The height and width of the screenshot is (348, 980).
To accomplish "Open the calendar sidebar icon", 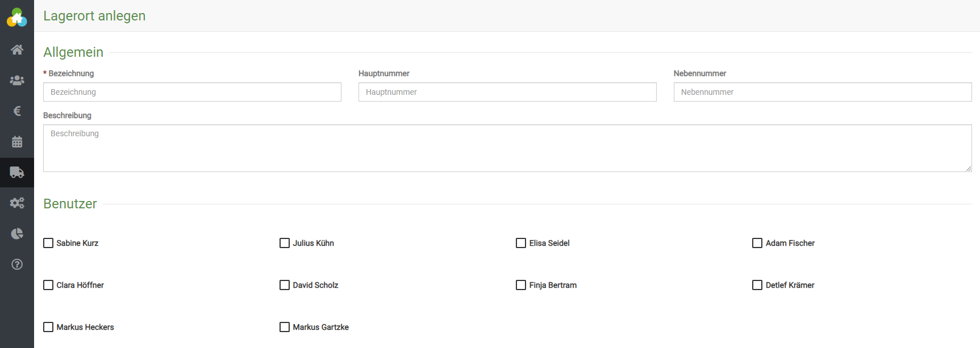I will point(17,142).
